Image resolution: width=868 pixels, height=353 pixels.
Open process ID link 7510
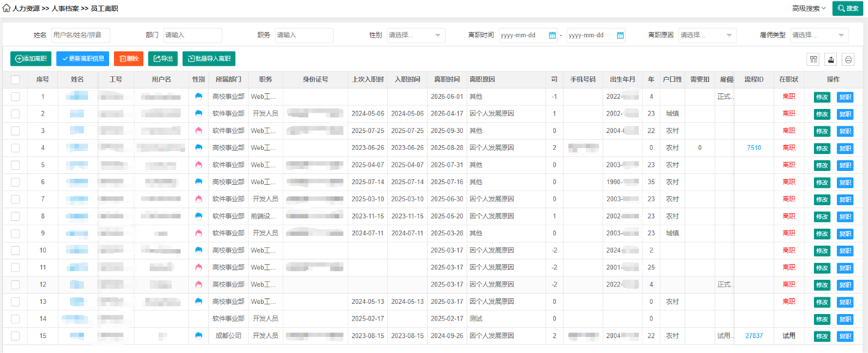click(x=754, y=148)
